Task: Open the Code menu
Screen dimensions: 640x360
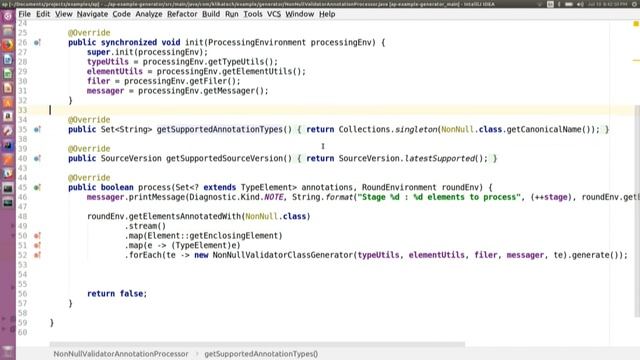Action: pyautogui.click(x=121, y=14)
